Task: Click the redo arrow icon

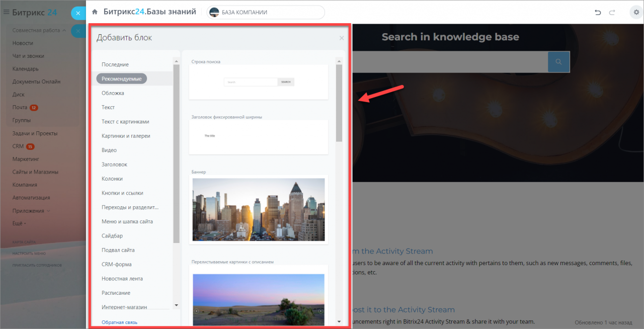Action: click(612, 13)
